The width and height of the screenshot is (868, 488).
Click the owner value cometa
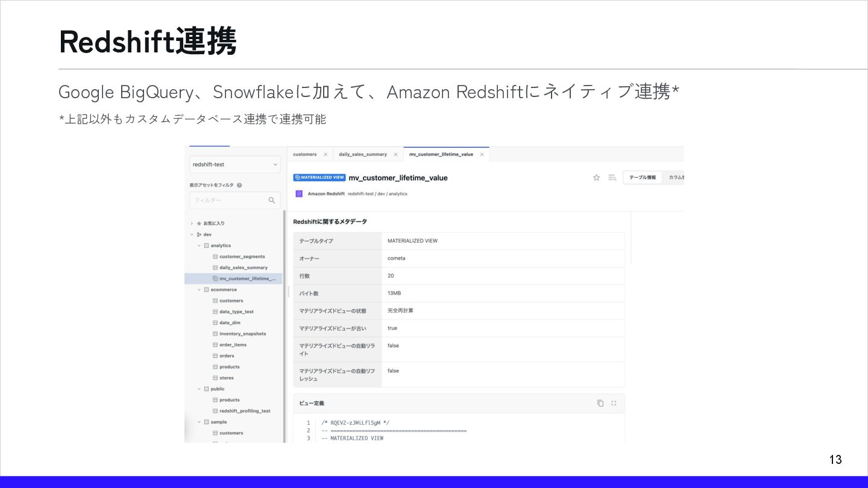point(397,258)
